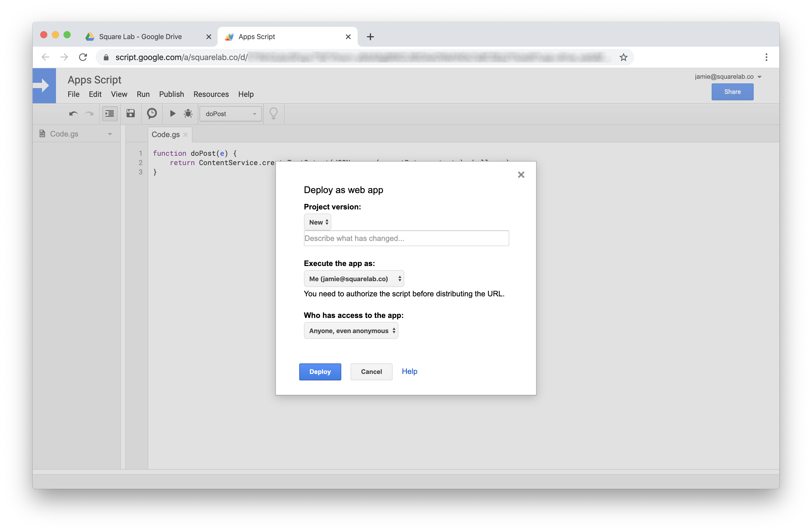Open the File menu
The height and width of the screenshot is (532, 812).
tap(73, 94)
